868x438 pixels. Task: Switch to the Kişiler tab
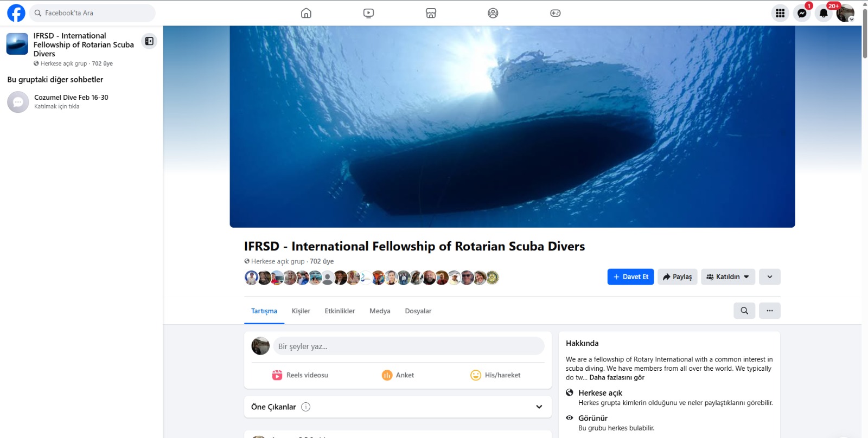point(301,311)
